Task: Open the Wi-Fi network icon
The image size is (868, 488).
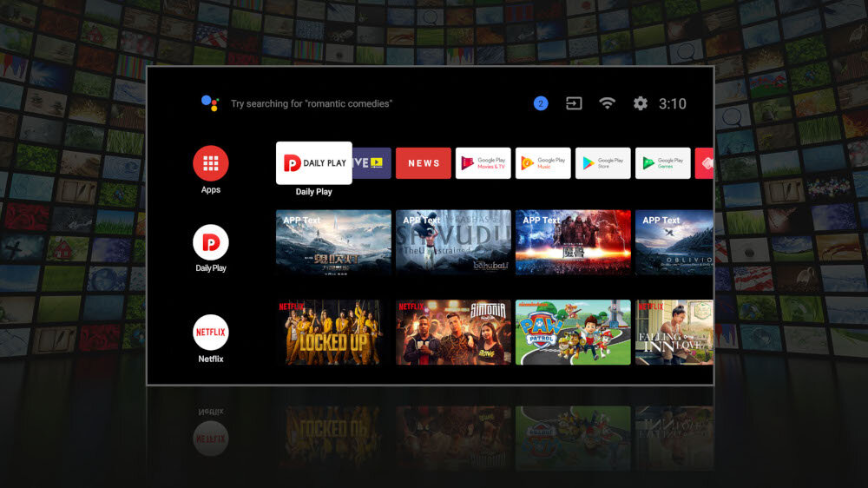Action: [x=608, y=103]
